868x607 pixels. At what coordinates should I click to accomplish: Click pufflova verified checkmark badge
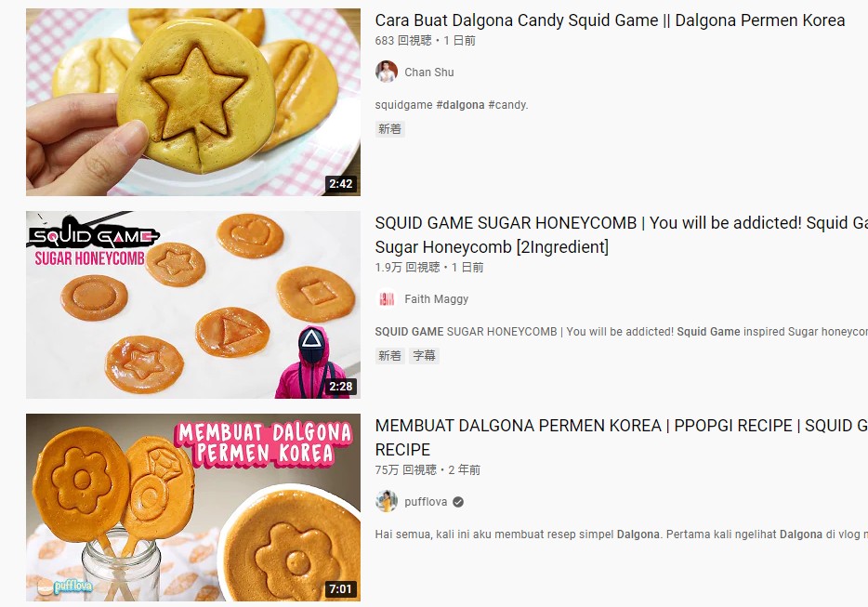(x=458, y=502)
